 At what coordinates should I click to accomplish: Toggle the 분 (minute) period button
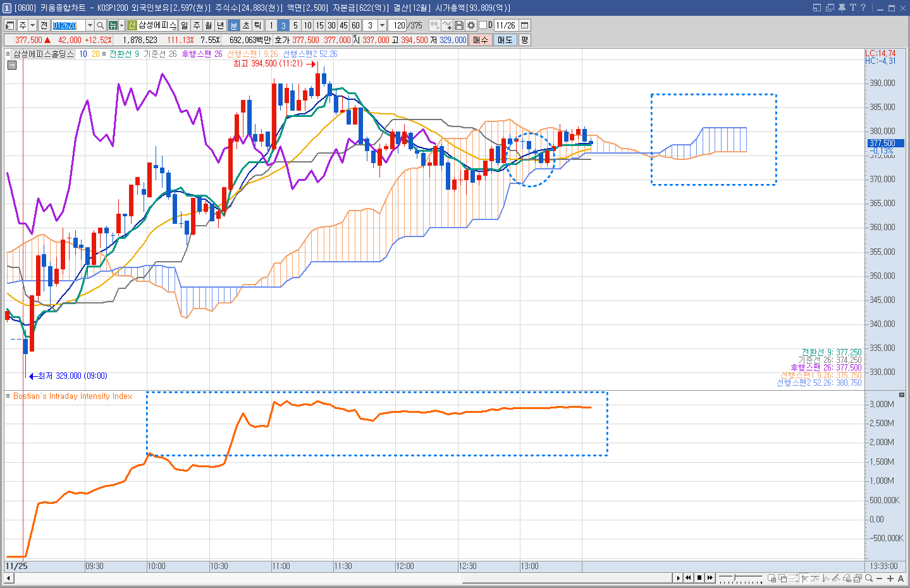pos(234,25)
